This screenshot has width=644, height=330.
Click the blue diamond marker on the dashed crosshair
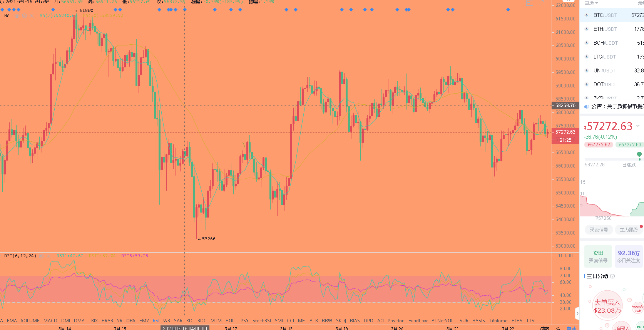tap(185, 10)
